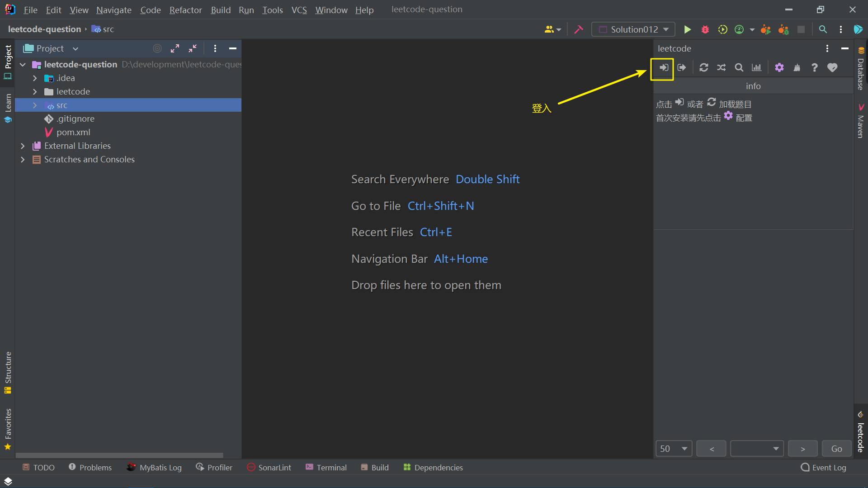
Task: Open the MyBatis Log tool window
Action: tap(155, 467)
